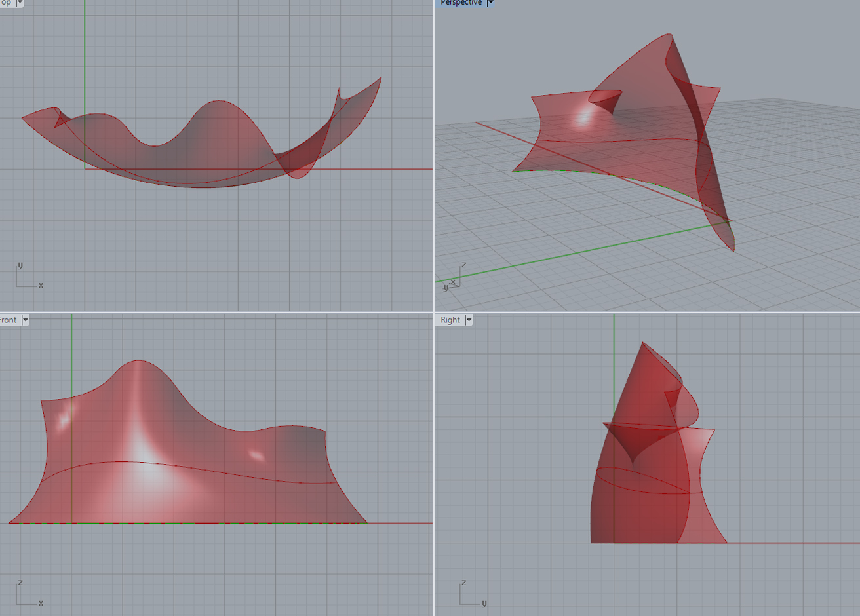Select the Front viewport title label
Viewport: 860px width, 616px height.
[x=9, y=320]
